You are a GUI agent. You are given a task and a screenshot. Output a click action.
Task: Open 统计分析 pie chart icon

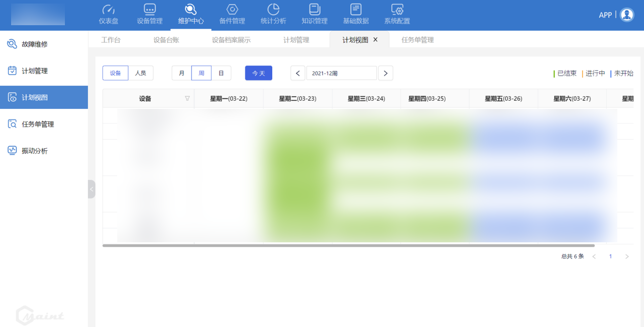click(x=273, y=10)
